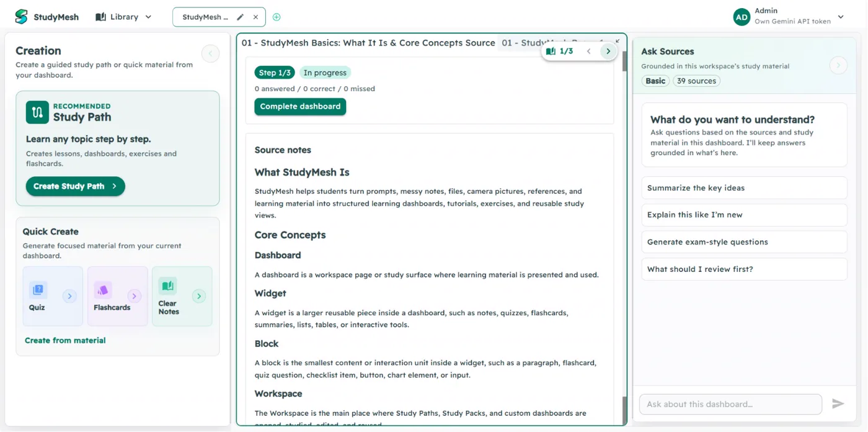Screen dimensions: 868x432
Task: Click the 'Quick Create' heading
Action: [51, 232]
